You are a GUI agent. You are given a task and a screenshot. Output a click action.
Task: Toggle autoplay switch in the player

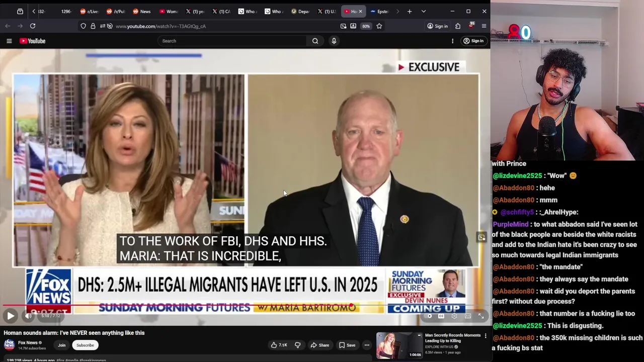tap(429, 316)
